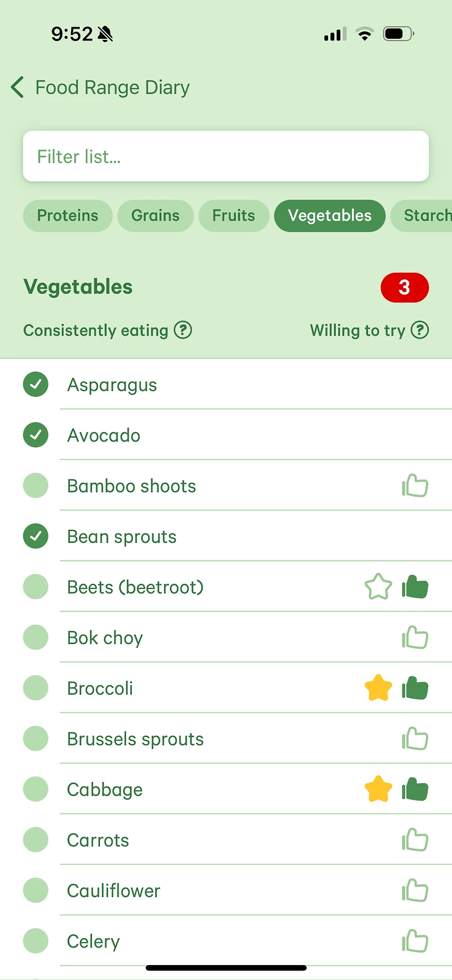Tap thumbs-up for Bamboo shoots
Viewport: 452px width, 980px height.
point(415,486)
